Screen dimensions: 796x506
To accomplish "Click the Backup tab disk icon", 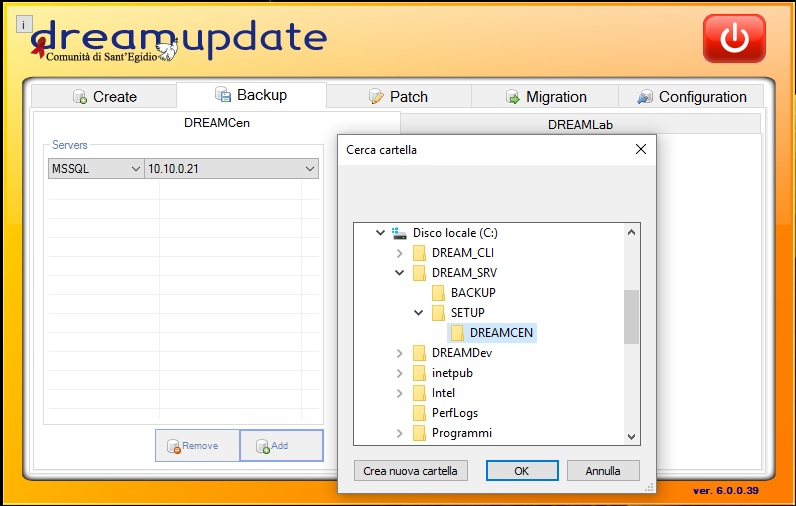I will pyautogui.click(x=223, y=94).
